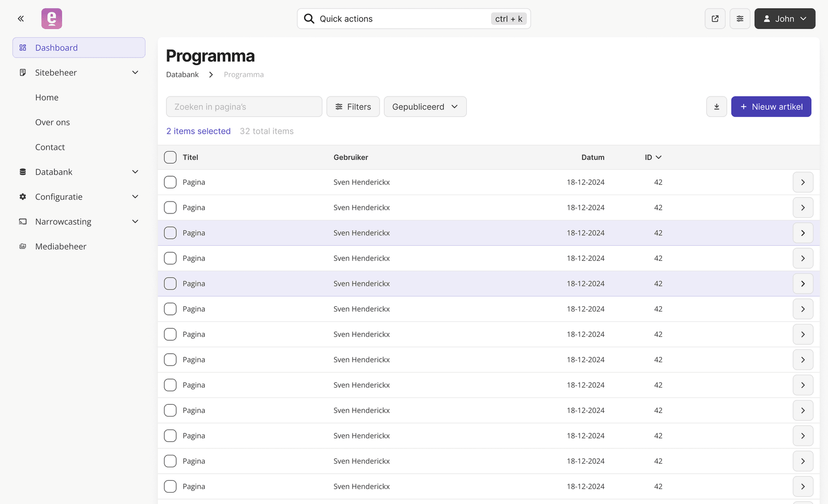Open the Dashboard menu item
This screenshot has width=828, height=504.
pos(79,48)
